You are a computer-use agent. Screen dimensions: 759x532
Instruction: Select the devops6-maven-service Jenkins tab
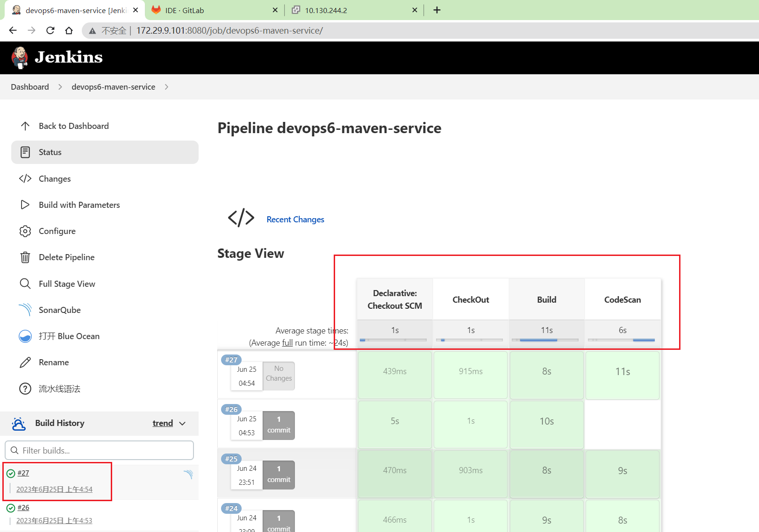click(75, 10)
